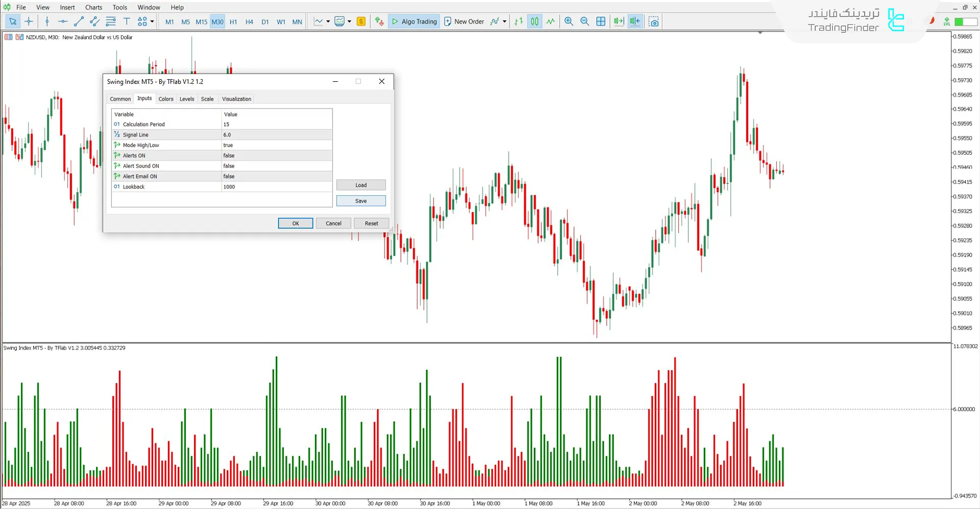Viewport: 980px width, 509px height.
Task: Reset the Swing Index settings
Action: [x=371, y=223]
